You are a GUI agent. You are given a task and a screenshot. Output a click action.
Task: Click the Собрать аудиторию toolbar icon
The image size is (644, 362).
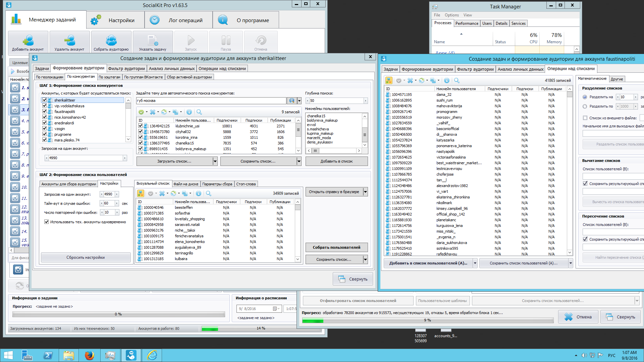(x=111, y=42)
